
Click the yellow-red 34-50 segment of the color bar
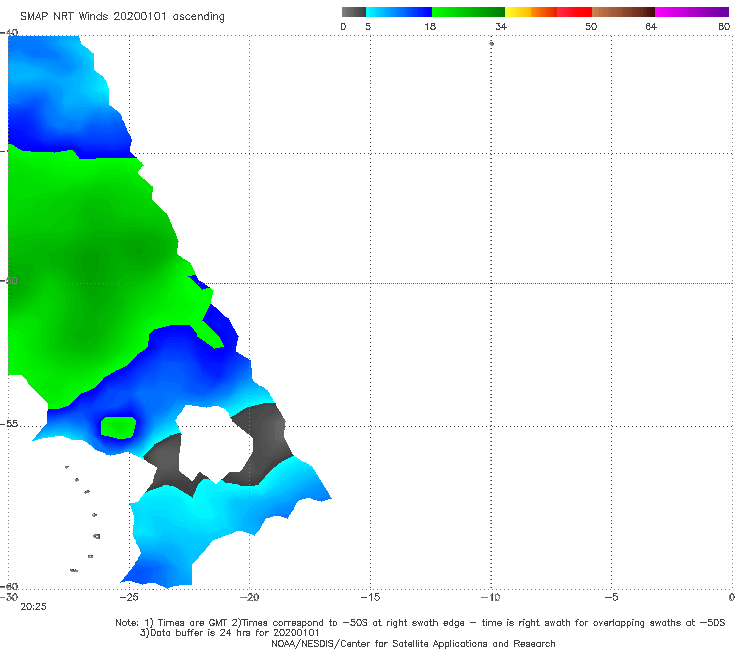click(x=548, y=12)
